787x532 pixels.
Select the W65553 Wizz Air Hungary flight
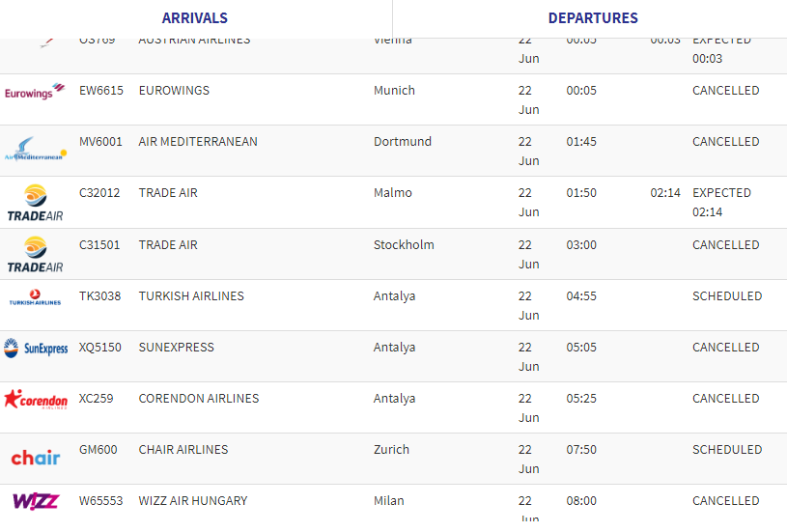(x=394, y=503)
